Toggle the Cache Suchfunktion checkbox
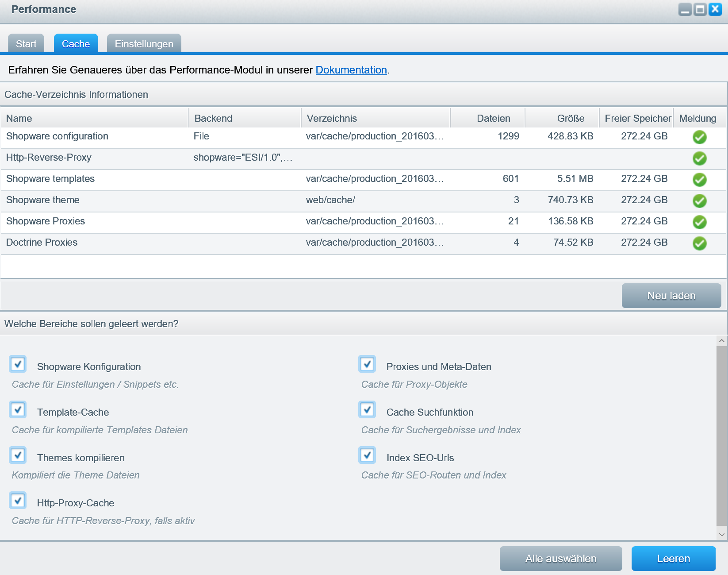728x575 pixels. [368, 410]
